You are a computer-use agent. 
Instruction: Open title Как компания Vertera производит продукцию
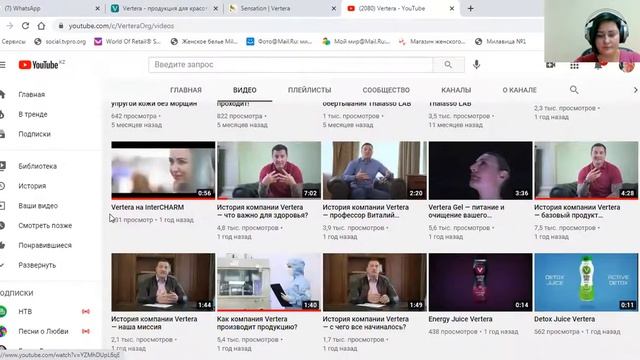click(257, 323)
